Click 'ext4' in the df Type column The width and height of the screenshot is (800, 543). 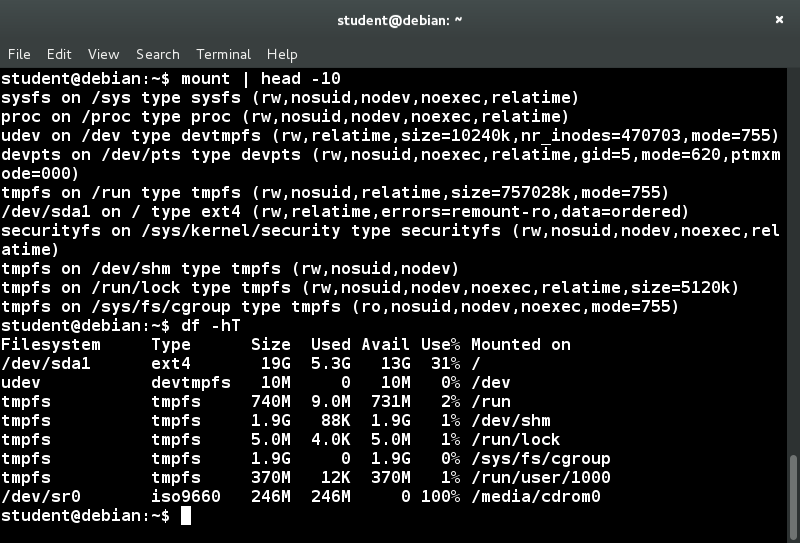click(171, 363)
